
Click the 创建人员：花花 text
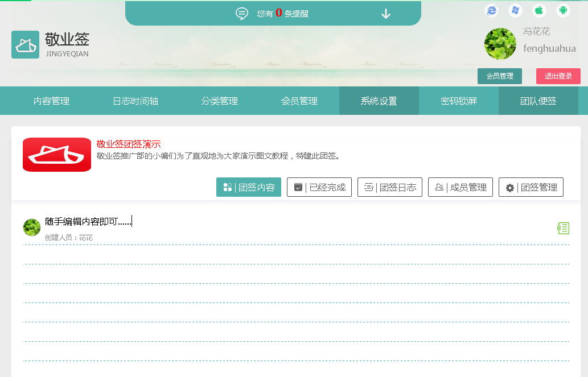[x=69, y=238]
